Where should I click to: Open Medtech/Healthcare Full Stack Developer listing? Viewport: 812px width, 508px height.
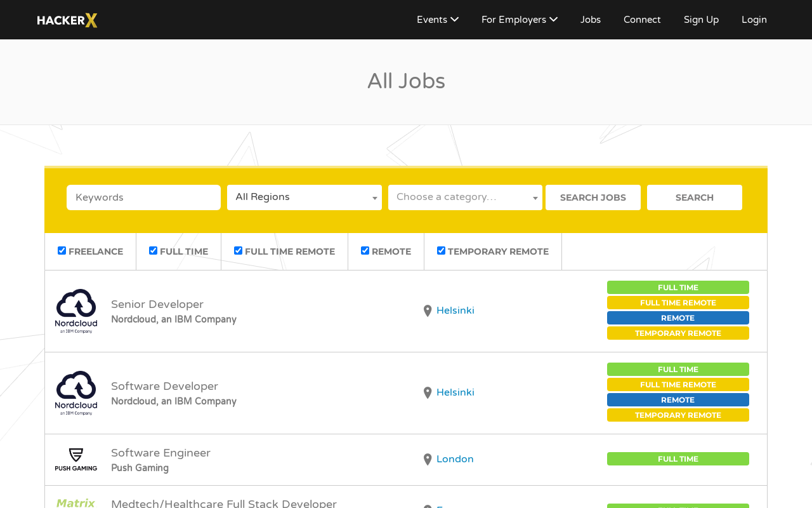pyautogui.click(x=224, y=503)
